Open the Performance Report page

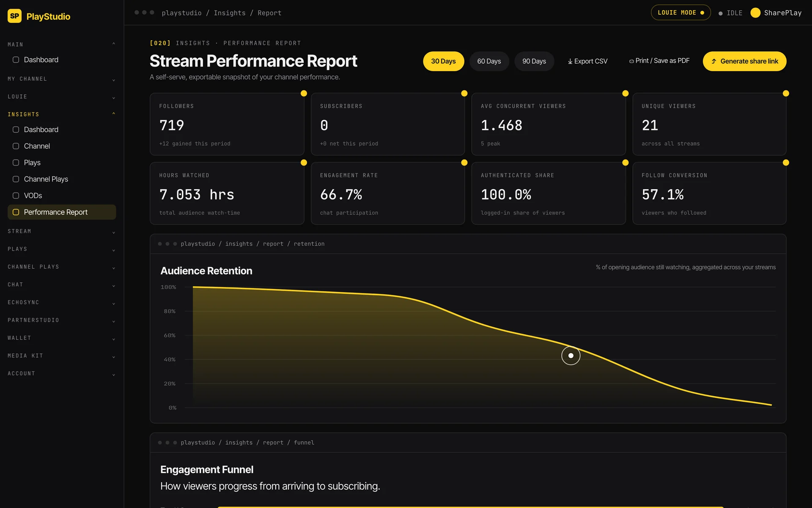pyautogui.click(x=62, y=212)
